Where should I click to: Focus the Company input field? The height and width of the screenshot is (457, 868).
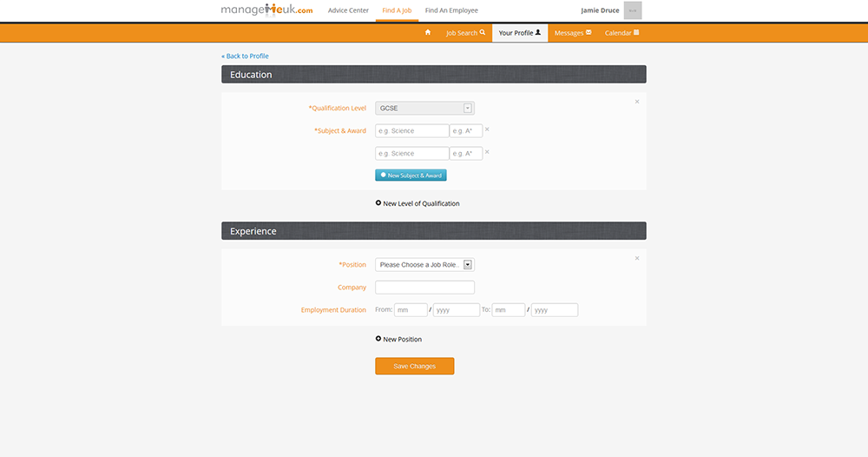[424, 288]
